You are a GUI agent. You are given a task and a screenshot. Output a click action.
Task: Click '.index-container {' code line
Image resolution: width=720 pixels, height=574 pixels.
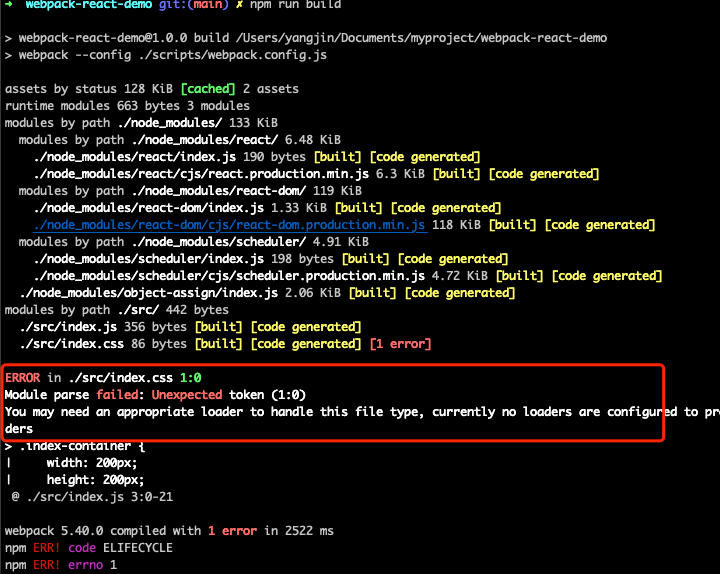coord(82,446)
